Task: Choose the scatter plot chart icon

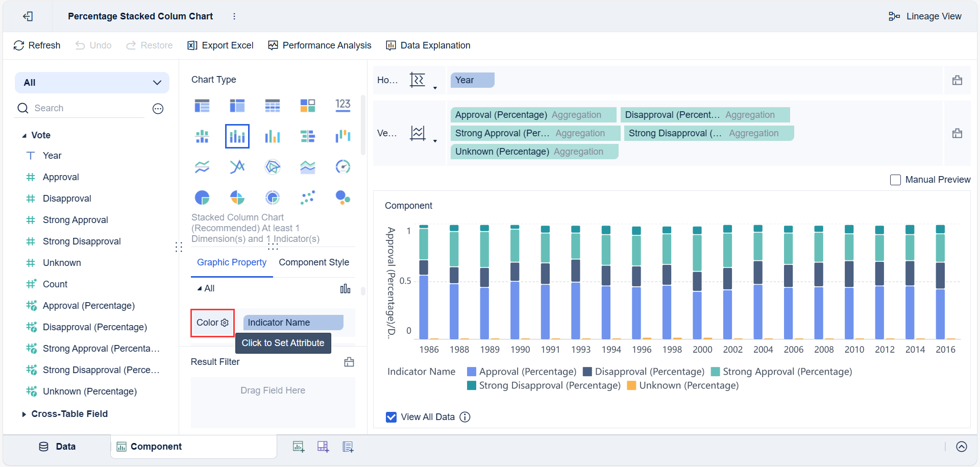Action: click(308, 197)
